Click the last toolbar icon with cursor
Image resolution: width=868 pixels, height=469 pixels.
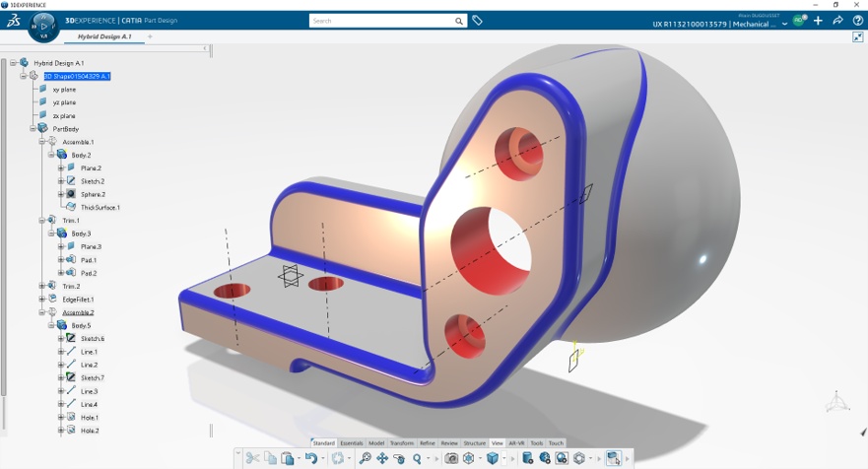pyautogui.click(x=614, y=458)
